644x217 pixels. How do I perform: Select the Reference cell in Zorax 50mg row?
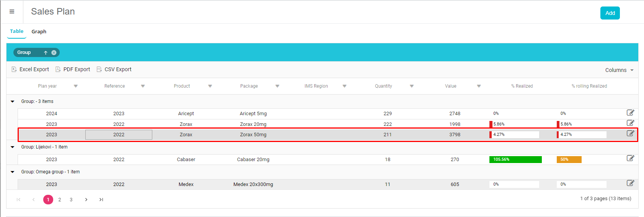[119, 135]
